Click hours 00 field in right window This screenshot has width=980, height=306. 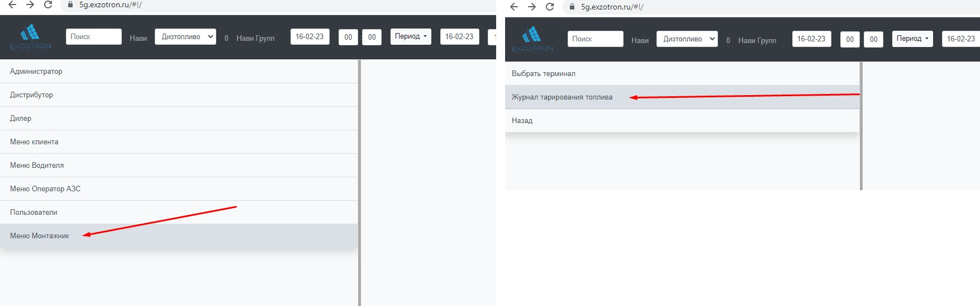pyautogui.click(x=850, y=39)
